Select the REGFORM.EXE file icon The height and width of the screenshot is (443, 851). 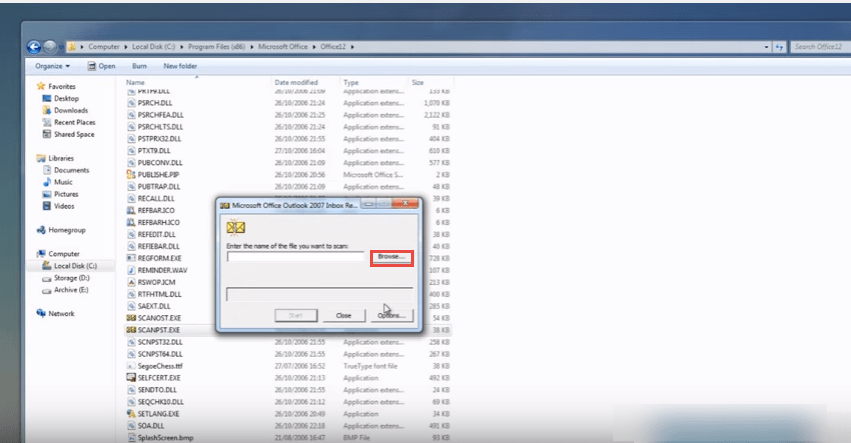tap(131, 258)
